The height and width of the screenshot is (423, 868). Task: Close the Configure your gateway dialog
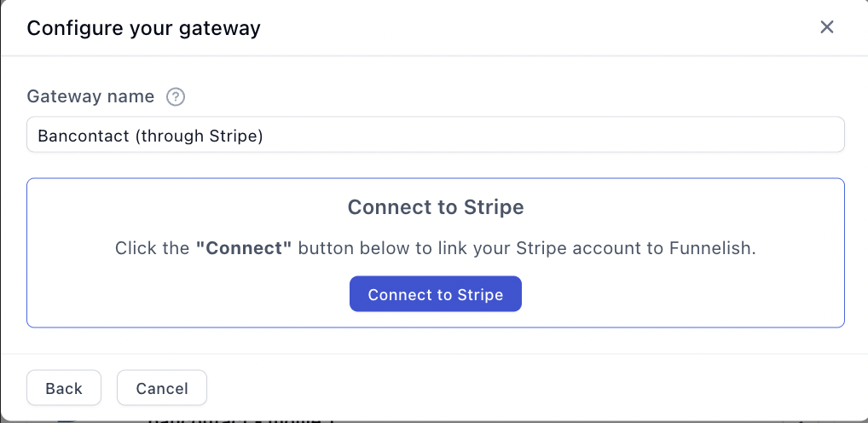click(826, 27)
